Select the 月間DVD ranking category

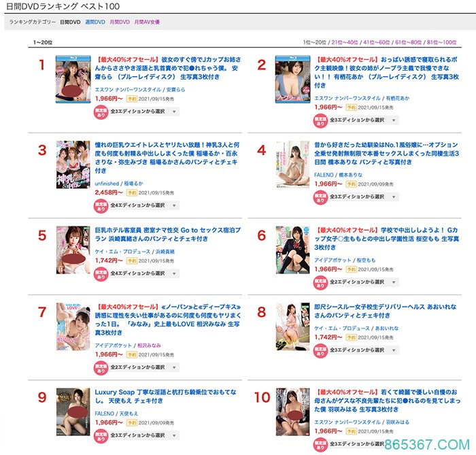(x=120, y=22)
